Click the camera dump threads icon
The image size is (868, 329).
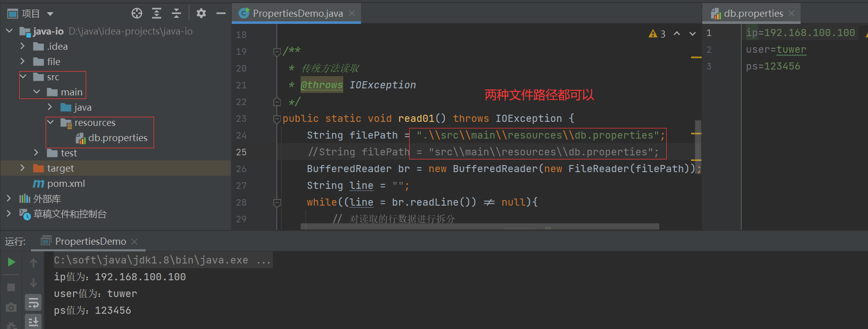click(x=11, y=308)
